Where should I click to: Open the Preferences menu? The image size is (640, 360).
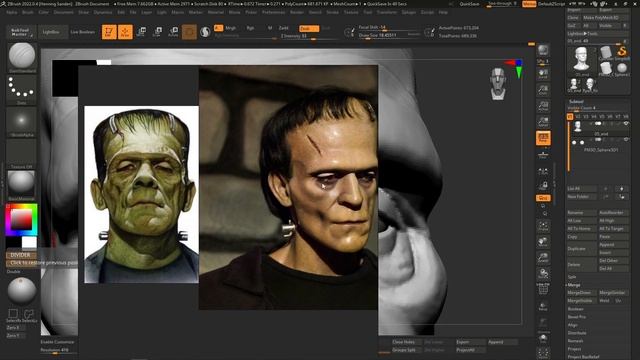coord(273,13)
